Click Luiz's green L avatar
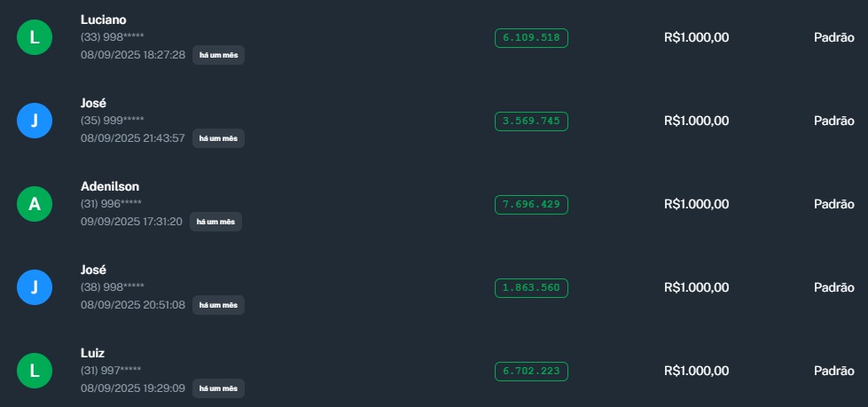The image size is (868, 407). [35, 371]
